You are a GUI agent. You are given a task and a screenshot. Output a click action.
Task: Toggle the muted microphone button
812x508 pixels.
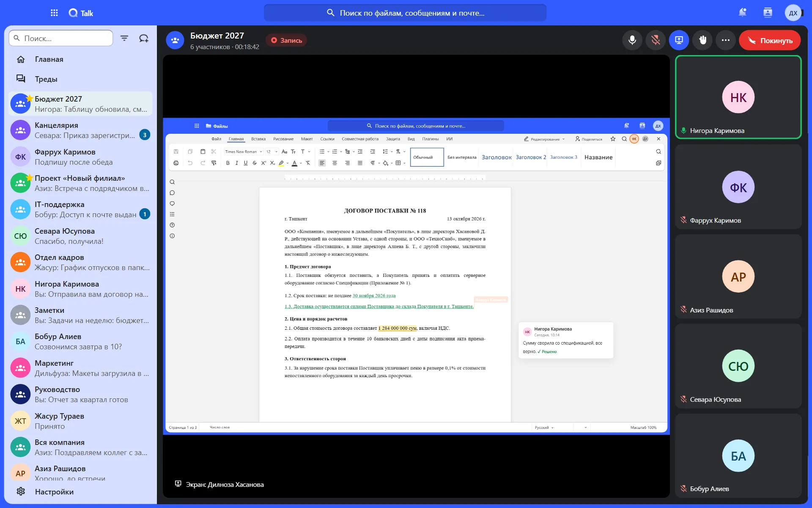656,40
